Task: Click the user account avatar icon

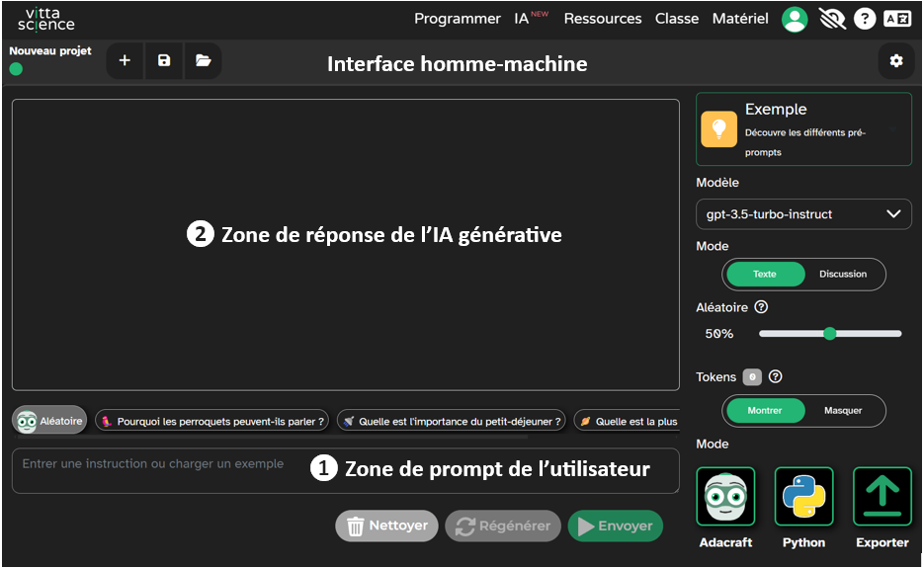Action: coord(795,19)
